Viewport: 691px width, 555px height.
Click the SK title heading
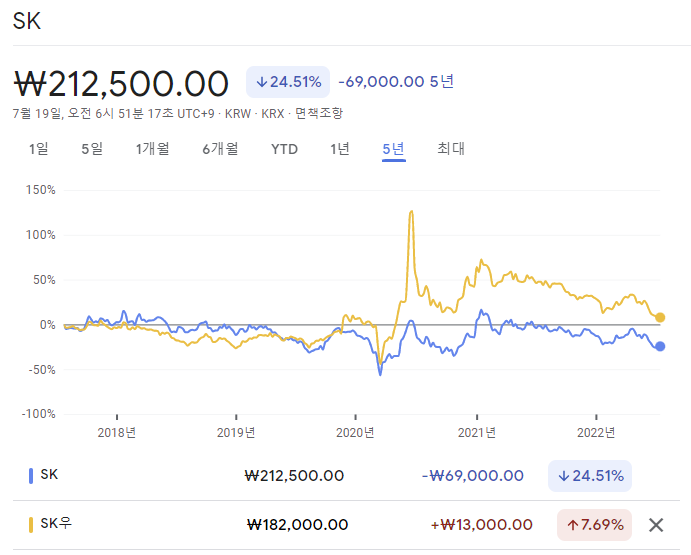pos(26,21)
